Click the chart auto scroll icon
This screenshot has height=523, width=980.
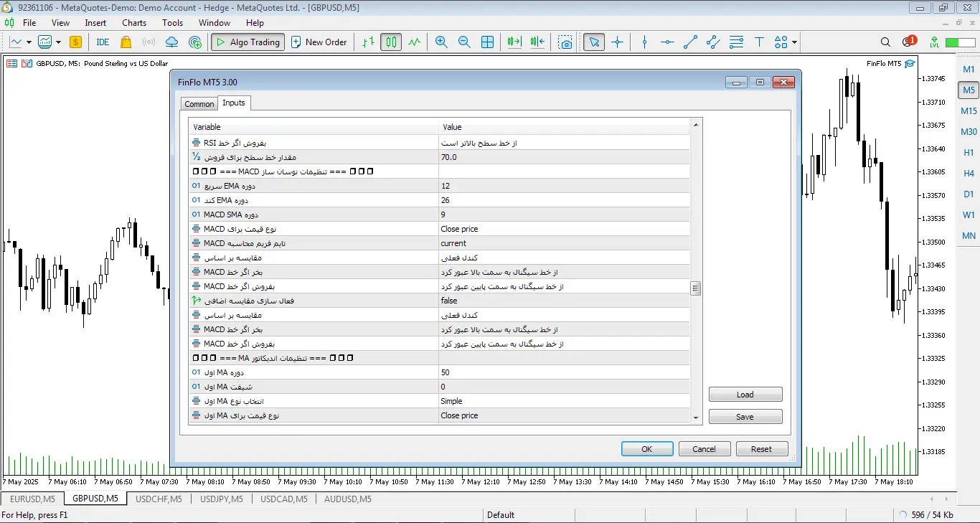(514, 42)
